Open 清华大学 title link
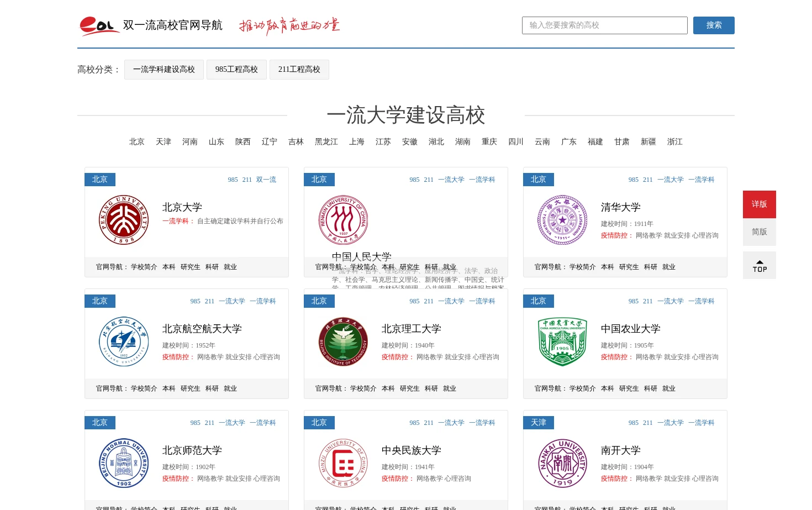The width and height of the screenshot is (812, 510). tap(621, 207)
